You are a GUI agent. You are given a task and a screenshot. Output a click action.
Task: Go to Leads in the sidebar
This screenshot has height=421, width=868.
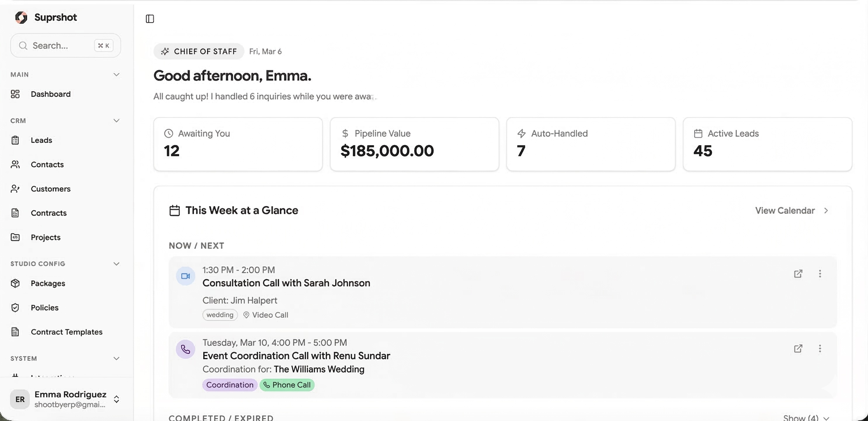41,140
